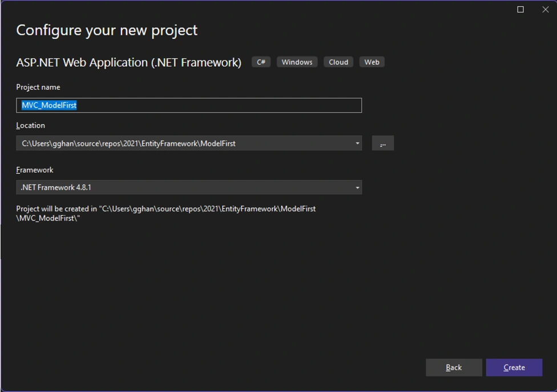The width and height of the screenshot is (557, 392).
Task: Click the project creation path message
Action: (166, 214)
